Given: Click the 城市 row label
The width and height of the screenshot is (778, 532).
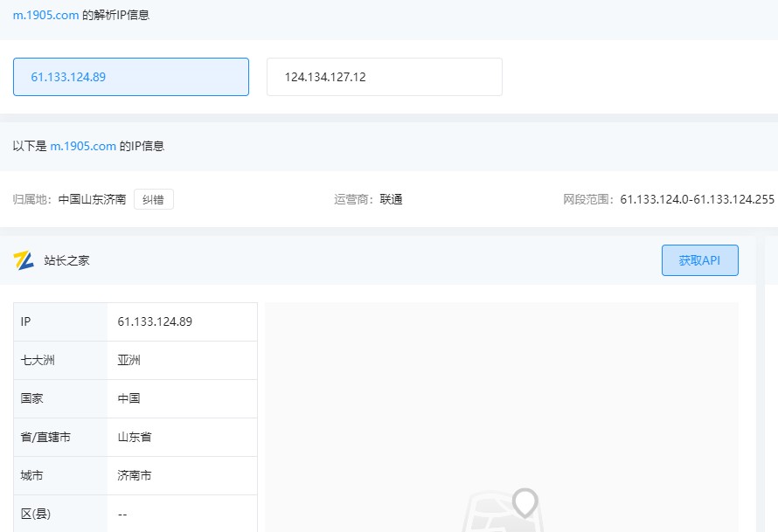Looking at the screenshot, I should point(31,475).
